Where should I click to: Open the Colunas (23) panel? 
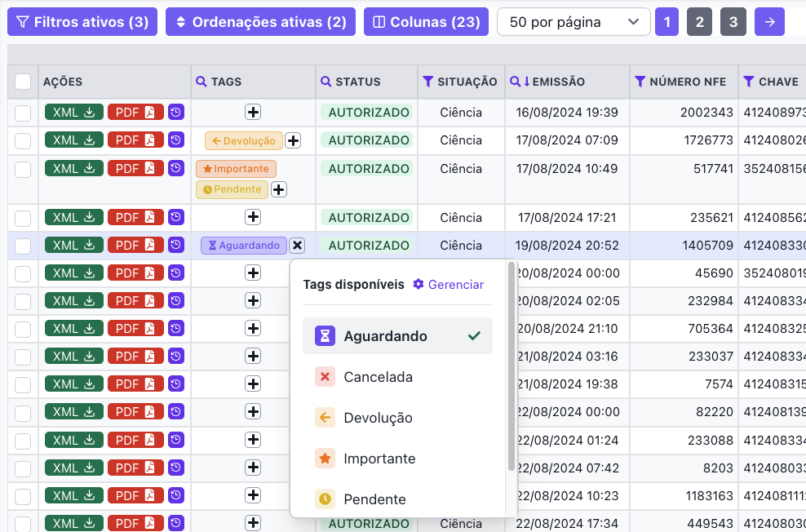pyautogui.click(x=426, y=21)
